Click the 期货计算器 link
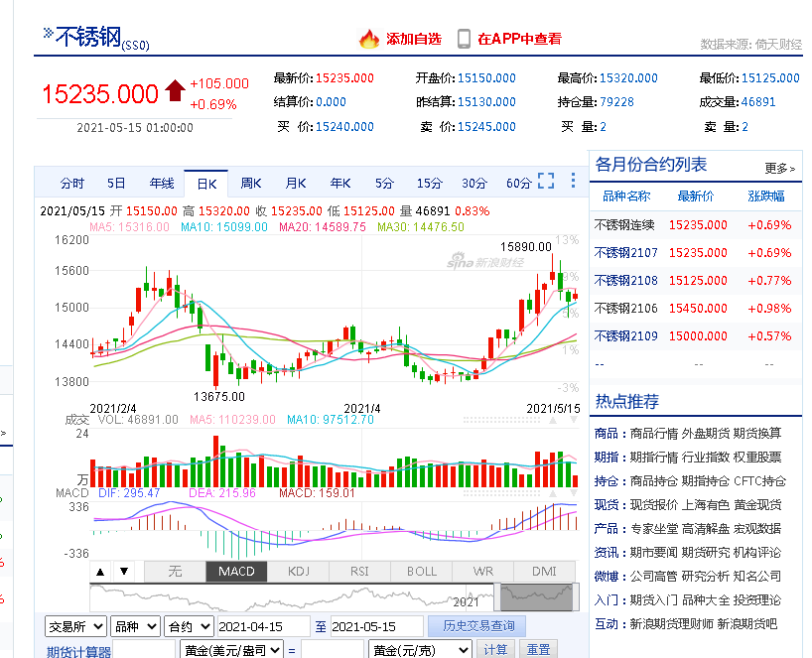Screen dimensions: 812x658 coord(78,651)
